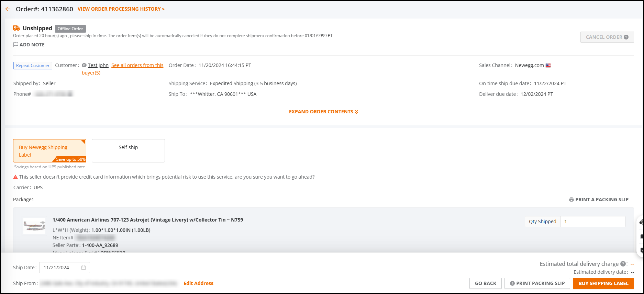Click the Ship Date field 11/21/2024

click(x=65, y=268)
